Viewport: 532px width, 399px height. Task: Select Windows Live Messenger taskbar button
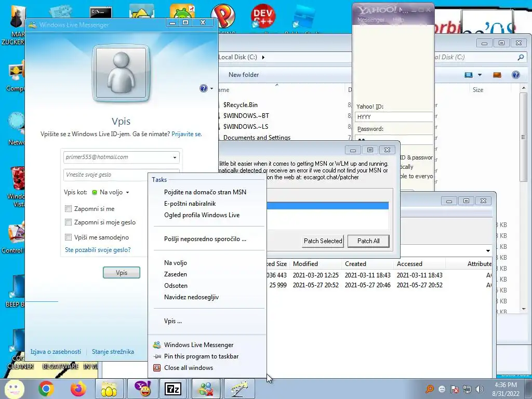(x=206, y=389)
